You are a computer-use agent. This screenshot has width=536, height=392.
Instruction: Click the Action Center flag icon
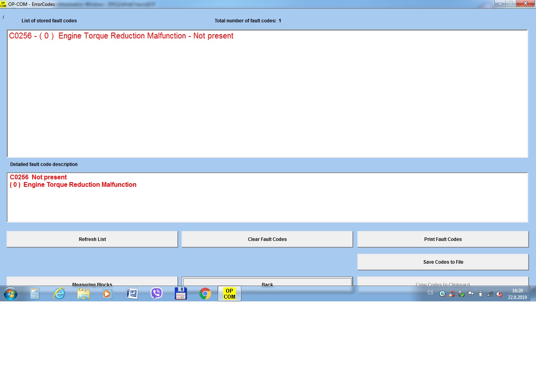(x=471, y=294)
